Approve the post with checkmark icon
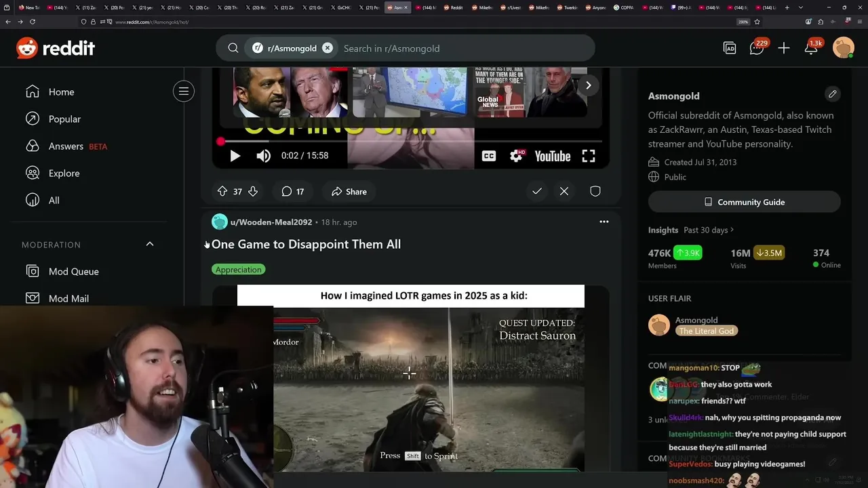This screenshot has width=868, height=488. tap(536, 192)
